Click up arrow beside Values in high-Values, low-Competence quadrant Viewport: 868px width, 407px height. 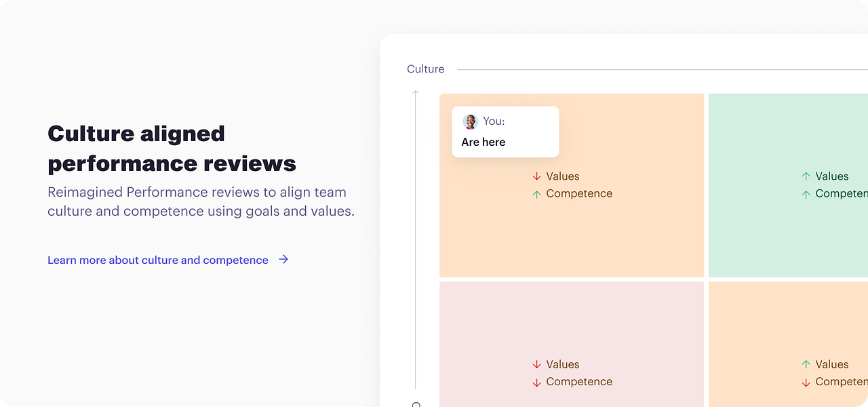806,365
